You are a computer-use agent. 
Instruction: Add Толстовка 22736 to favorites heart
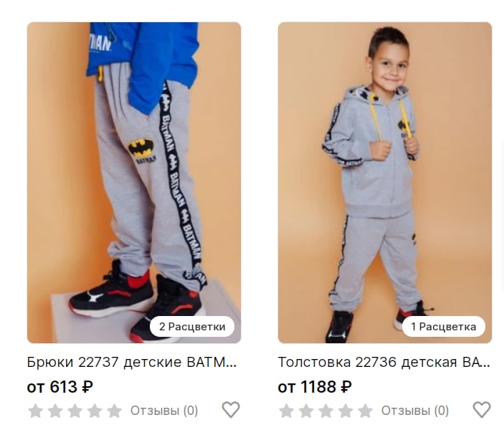point(482,410)
